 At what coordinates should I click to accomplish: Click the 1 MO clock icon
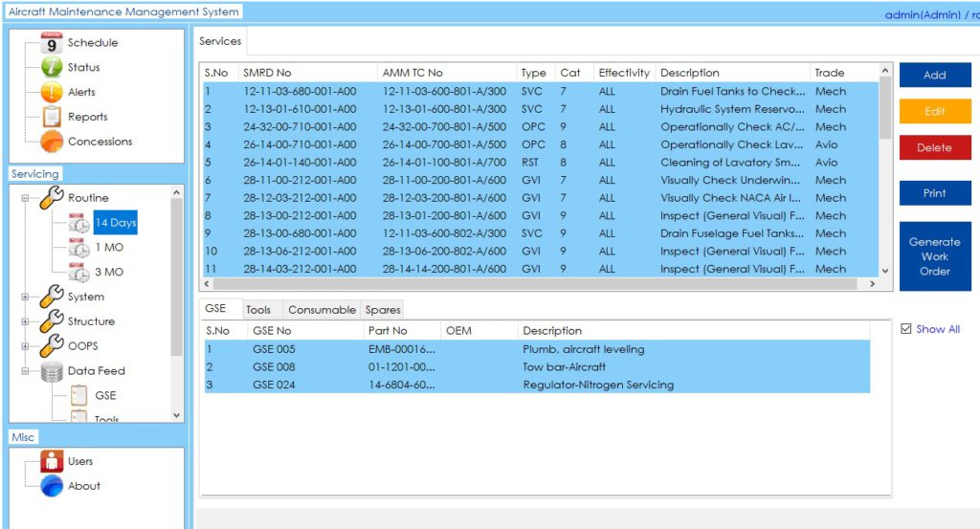78,248
